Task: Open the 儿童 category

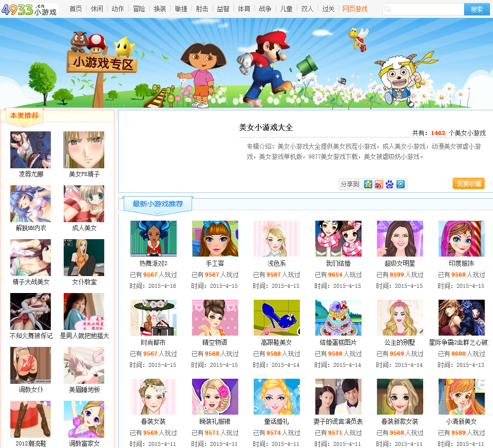Action: click(286, 9)
